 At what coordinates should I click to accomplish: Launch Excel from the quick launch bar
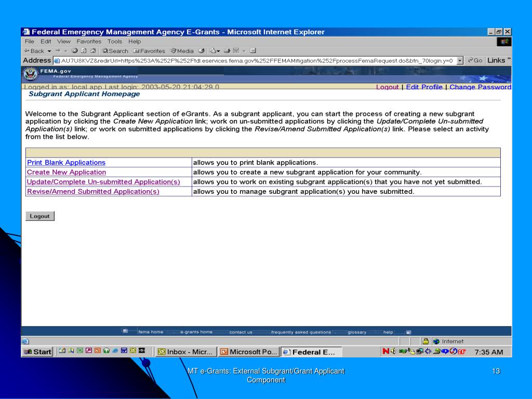[79, 351]
